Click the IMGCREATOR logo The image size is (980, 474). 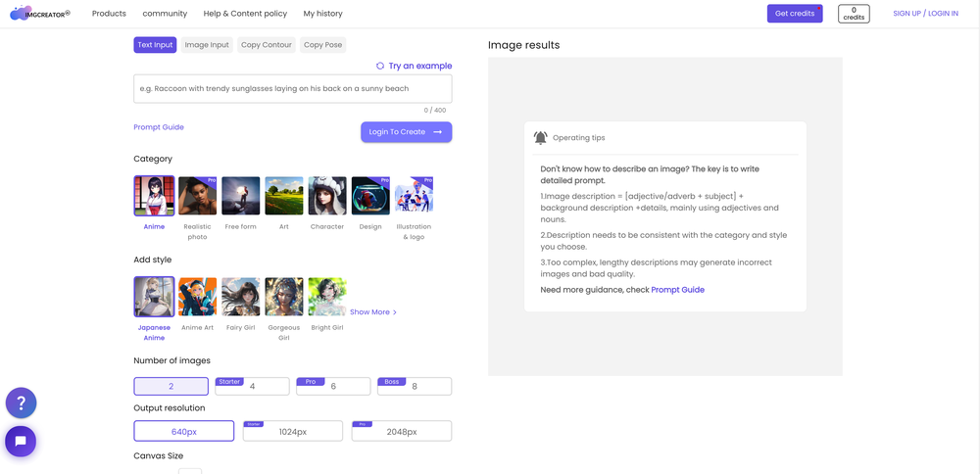point(40,13)
